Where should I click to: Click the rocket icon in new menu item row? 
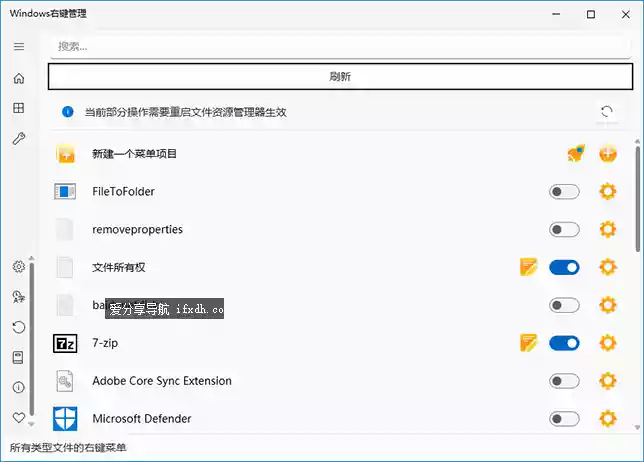576,153
